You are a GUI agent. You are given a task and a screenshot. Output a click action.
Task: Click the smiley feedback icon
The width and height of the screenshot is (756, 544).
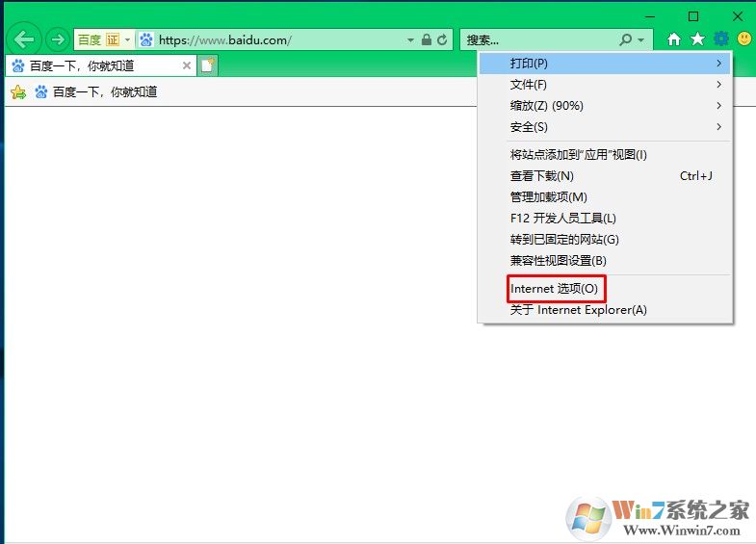click(x=743, y=39)
